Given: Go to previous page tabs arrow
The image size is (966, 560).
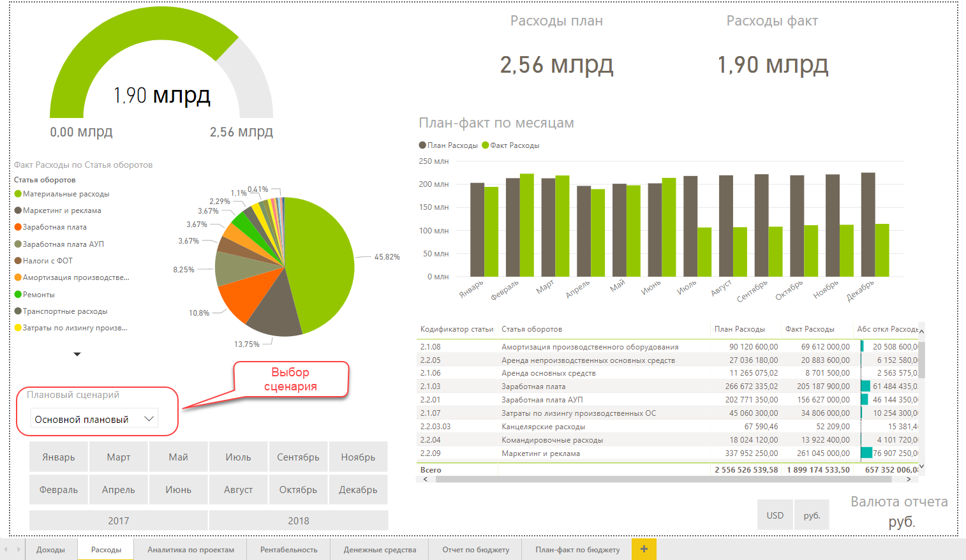Looking at the screenshot, I should (x=6, y=549).
